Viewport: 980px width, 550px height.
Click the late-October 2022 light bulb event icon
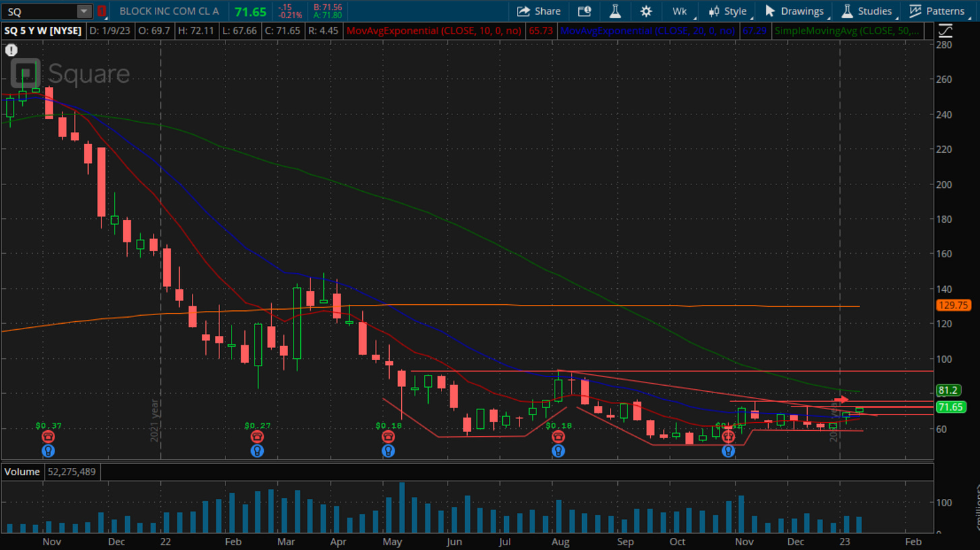click(728, 450)
